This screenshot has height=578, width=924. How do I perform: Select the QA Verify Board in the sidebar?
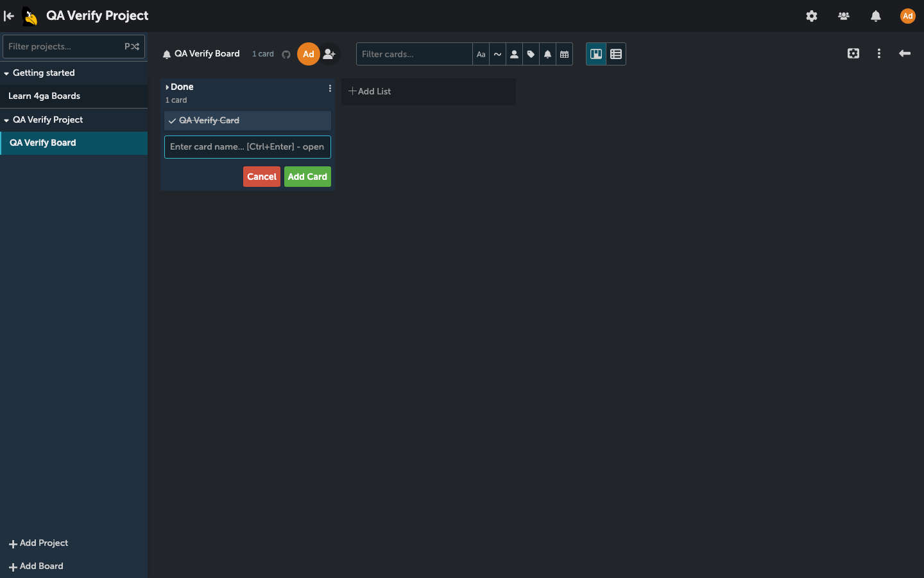74,143
